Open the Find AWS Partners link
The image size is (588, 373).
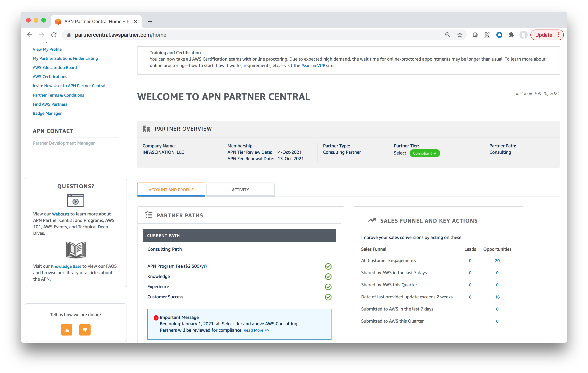point(50,104)
